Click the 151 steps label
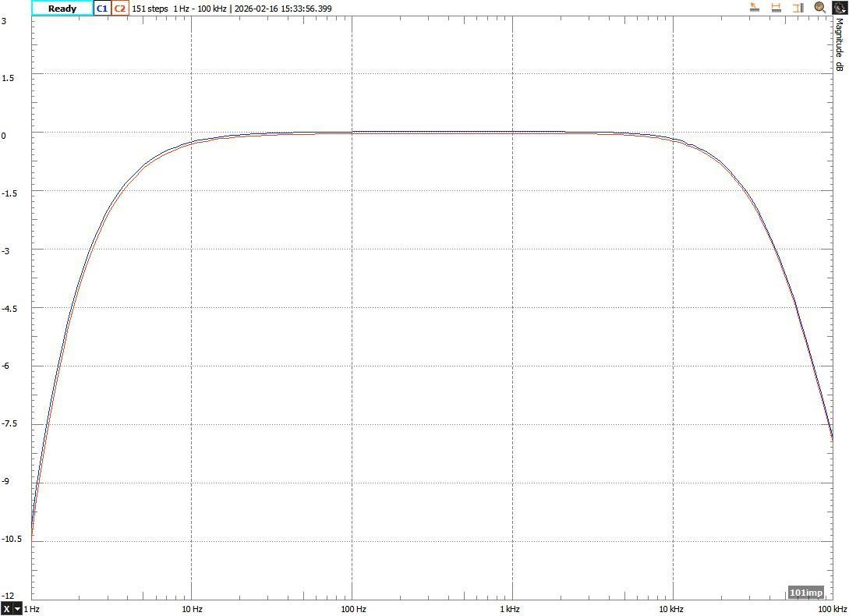This screenshot has height=616, width=849. pos(150,8)
